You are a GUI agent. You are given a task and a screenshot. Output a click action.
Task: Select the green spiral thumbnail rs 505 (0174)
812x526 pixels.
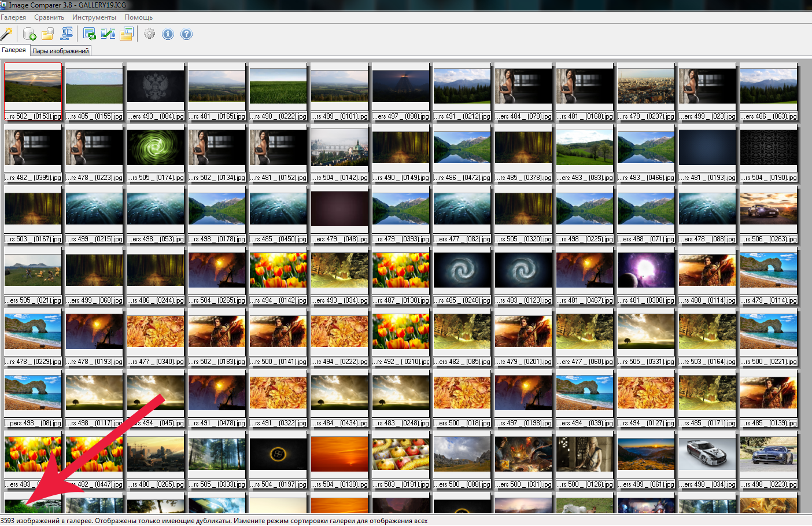point(156,148)
